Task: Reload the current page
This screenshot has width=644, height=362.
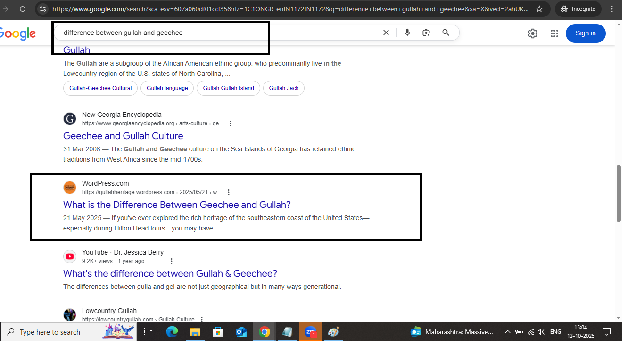Action: 22,8
